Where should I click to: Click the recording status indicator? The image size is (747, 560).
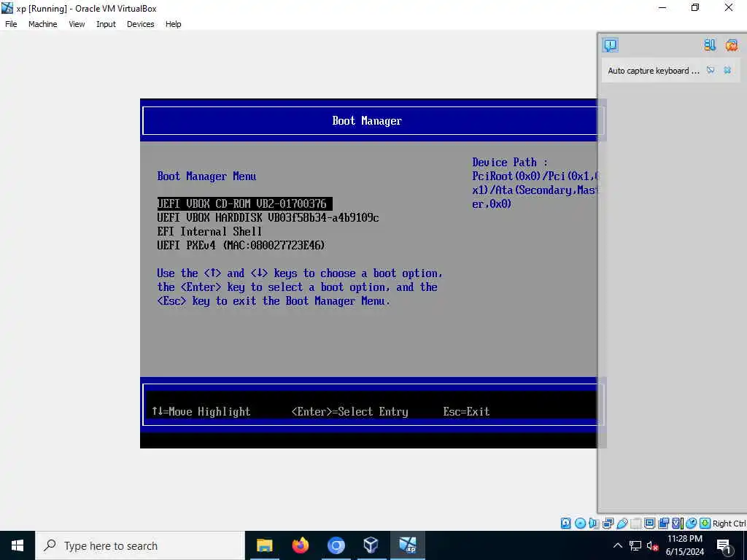click(664, 524)
